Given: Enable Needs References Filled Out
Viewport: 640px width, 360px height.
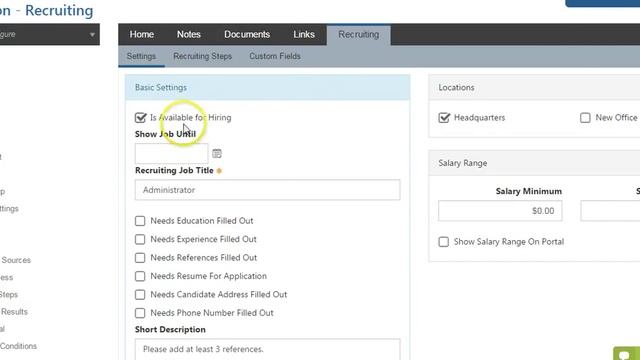Looking at the screenshot, I should (140, 258).
